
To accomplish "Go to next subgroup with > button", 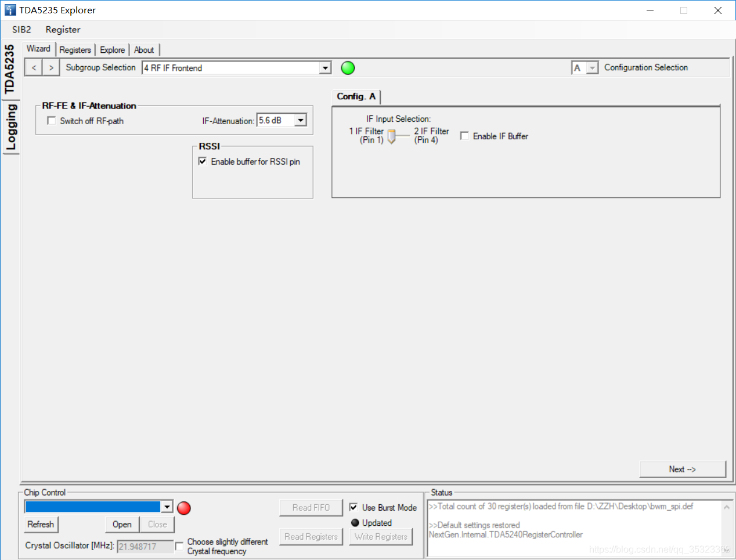I will pyautogui.click(x=51, y=68).
